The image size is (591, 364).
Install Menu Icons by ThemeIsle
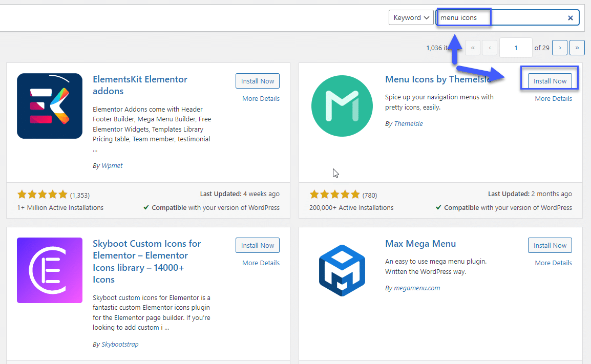550,80
